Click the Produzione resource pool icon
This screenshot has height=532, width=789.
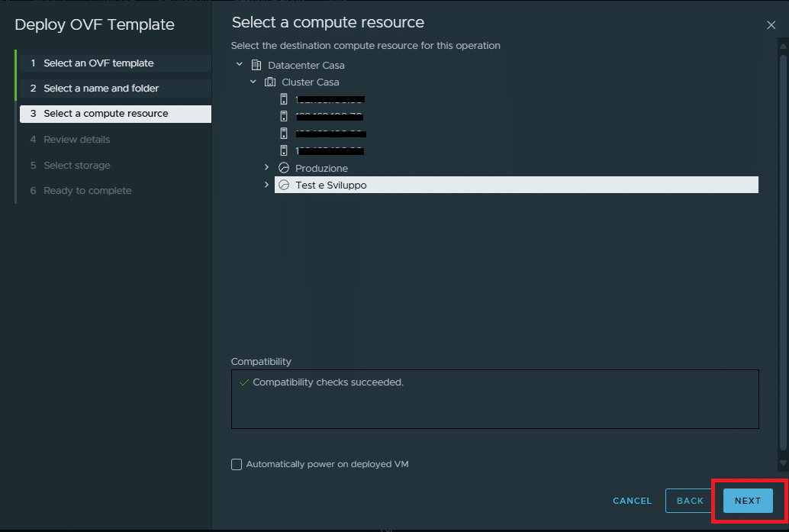point(284,168)
